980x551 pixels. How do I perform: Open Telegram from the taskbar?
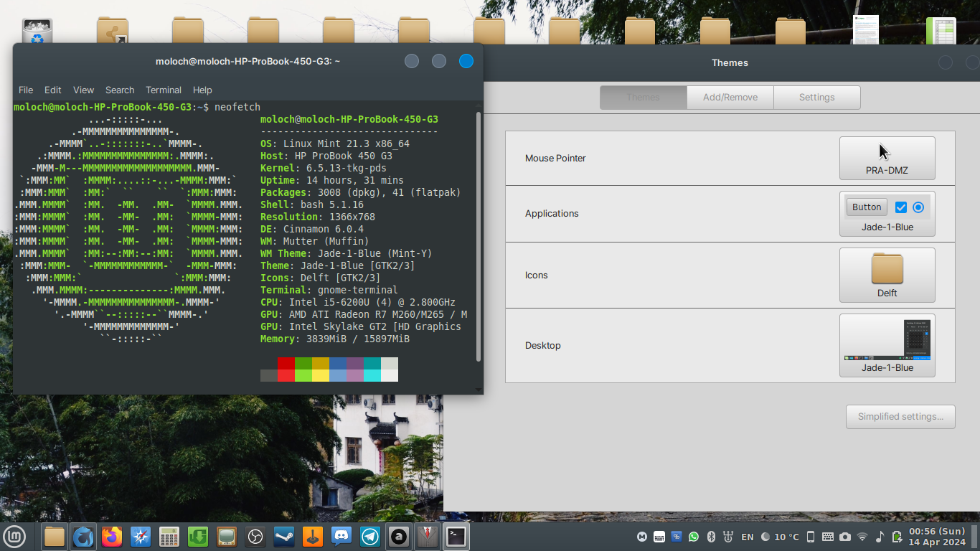click(369, 536)
